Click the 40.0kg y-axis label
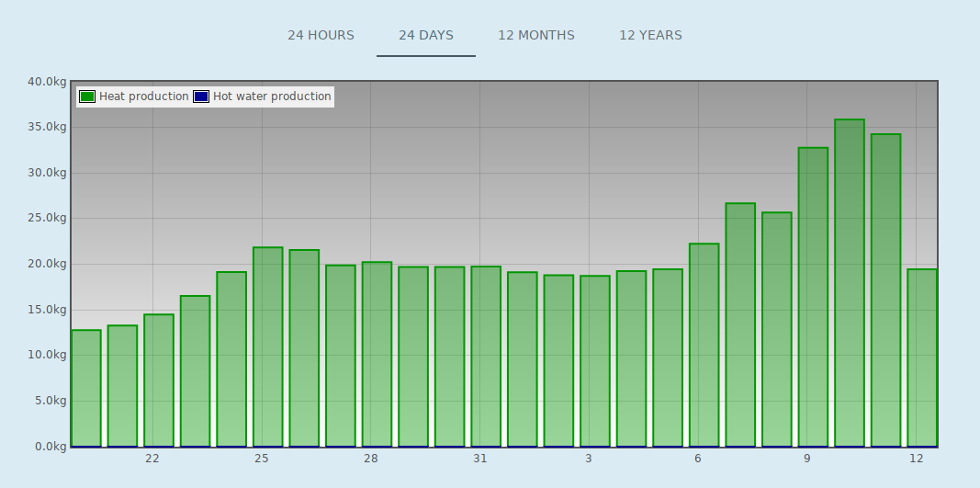980x488 pixels. [x=47, y=82]
